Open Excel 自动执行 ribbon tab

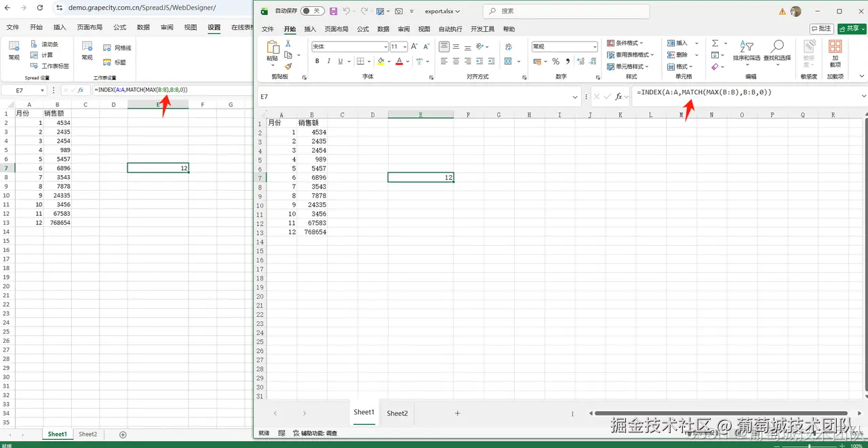point(450,29)
